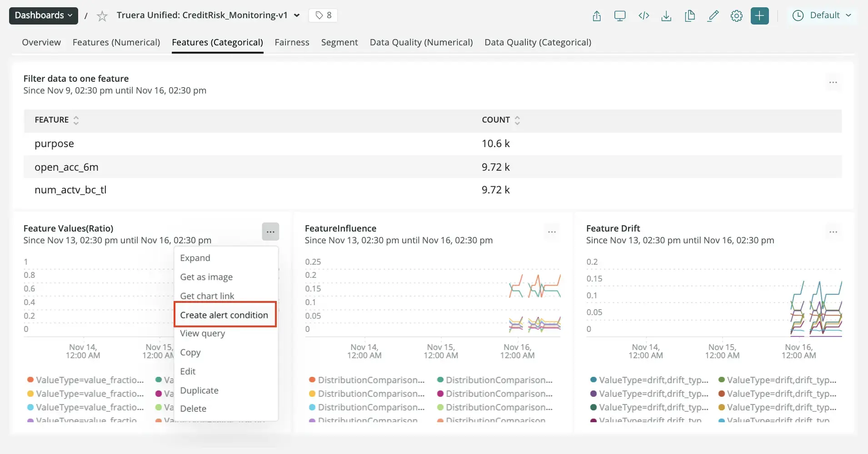Image resolution: width=868 pixels, height=454 pixels.
Task: Click the download export icon
Action: coord(666,16)
